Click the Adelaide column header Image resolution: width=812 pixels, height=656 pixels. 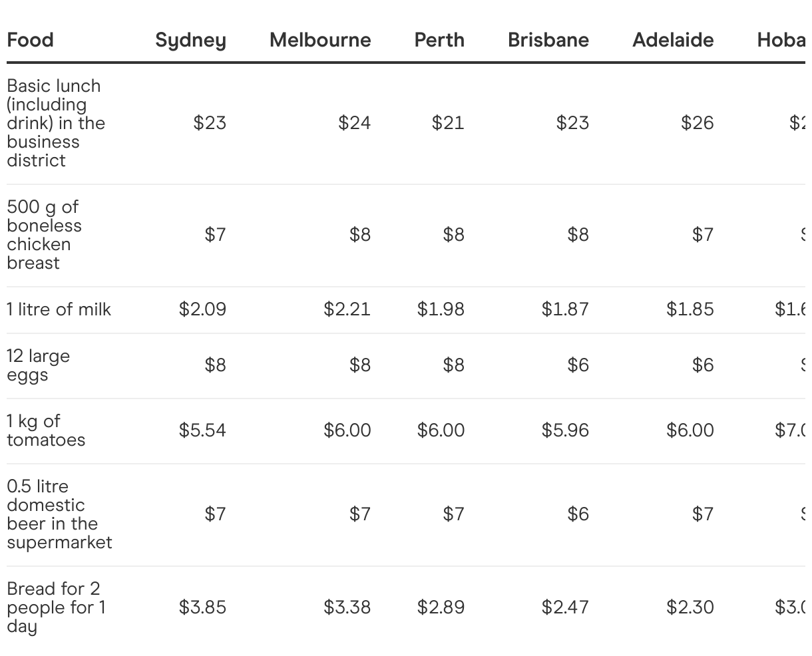673,40
